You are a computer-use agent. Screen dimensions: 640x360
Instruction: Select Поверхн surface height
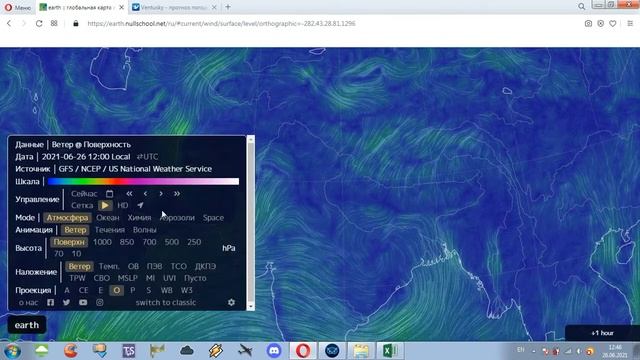click(x=69, y=242)
